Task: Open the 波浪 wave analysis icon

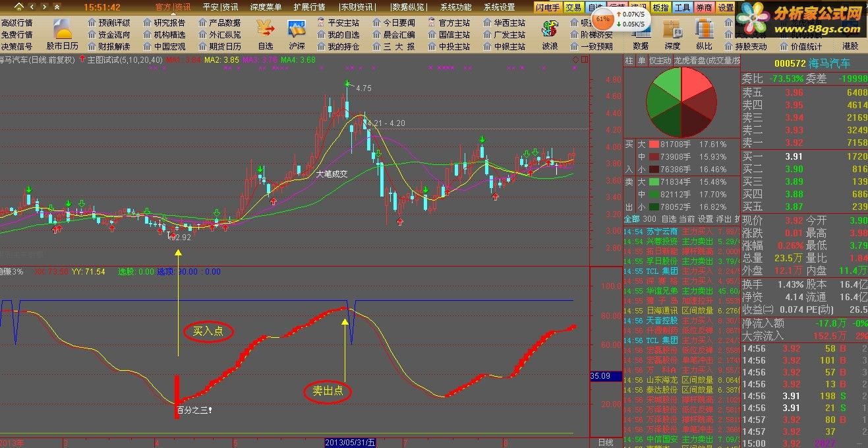Action: 549,35
